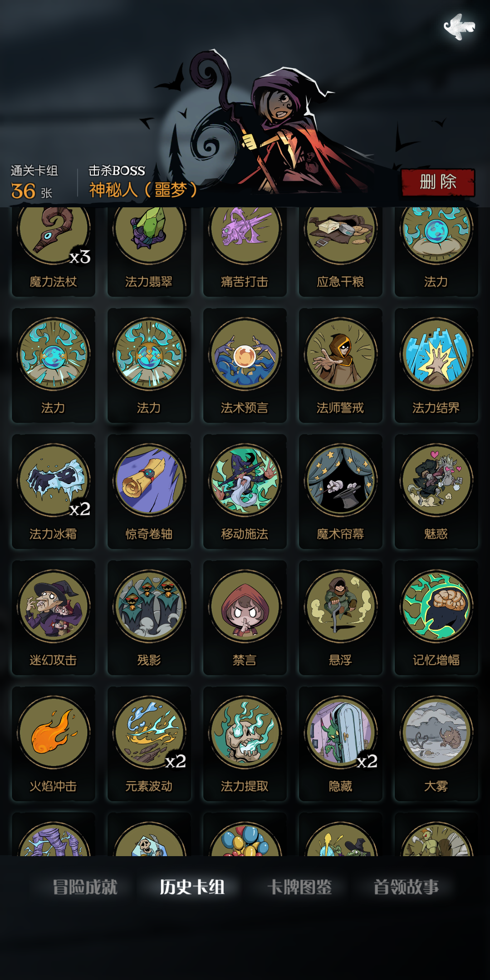
Task: Select the 法力翡翠 green gem card
Action: click(149, 252)
